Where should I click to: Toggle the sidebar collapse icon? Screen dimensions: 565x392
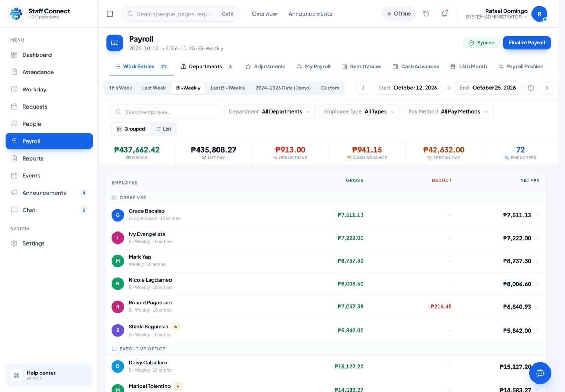pyautogui.click(x=110, y=14)
